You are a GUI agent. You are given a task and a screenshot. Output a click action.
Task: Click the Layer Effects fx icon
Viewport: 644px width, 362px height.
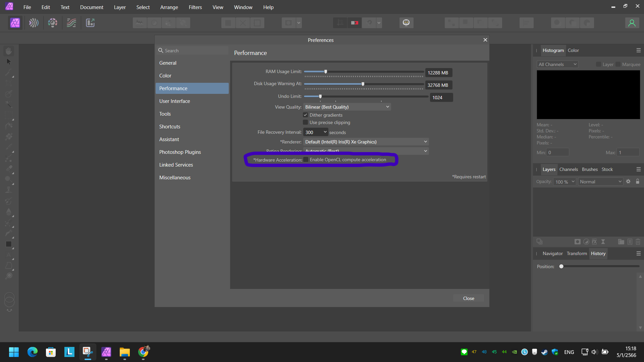tap(594, 242)
